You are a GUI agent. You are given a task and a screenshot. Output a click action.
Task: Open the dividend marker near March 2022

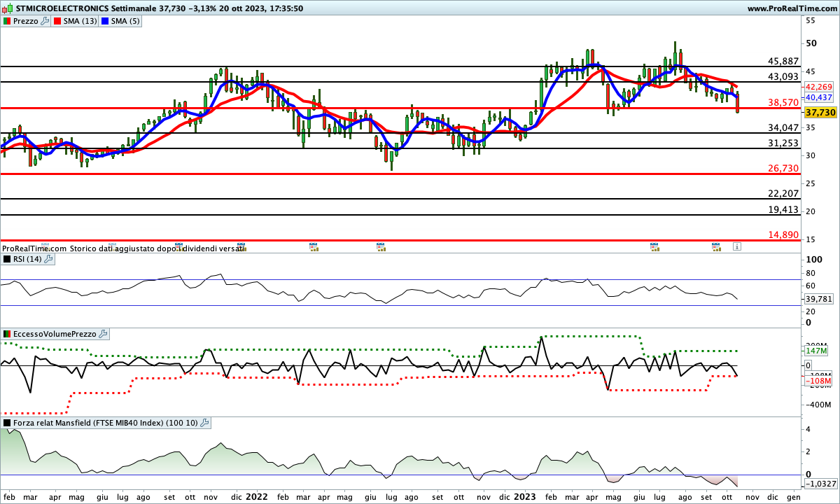pos(313,246)
